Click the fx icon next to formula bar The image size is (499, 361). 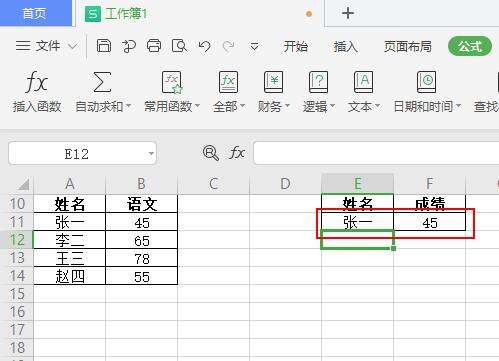(237, 153)
